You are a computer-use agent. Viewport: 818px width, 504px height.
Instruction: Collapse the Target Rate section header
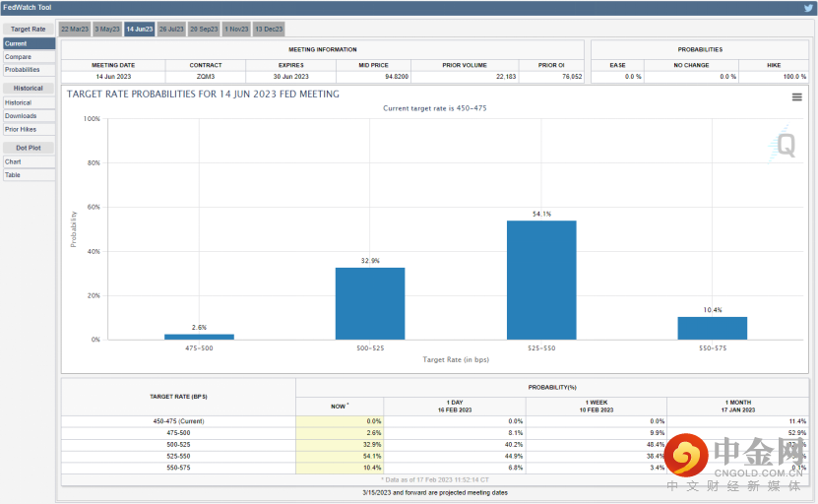click(x=28, y=30)
